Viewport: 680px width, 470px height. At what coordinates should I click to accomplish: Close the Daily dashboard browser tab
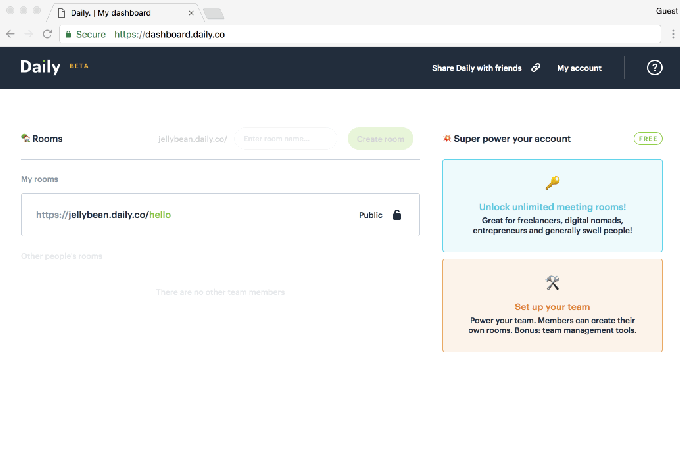click(191, 13)
